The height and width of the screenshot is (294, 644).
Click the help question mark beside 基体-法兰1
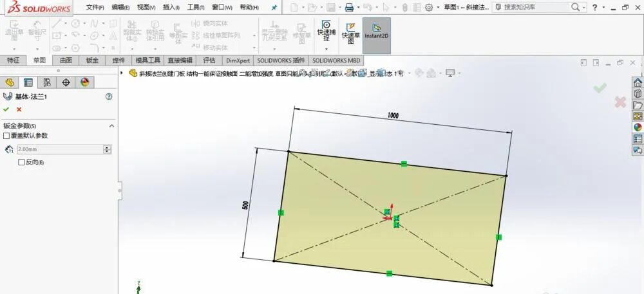[109, 96]
